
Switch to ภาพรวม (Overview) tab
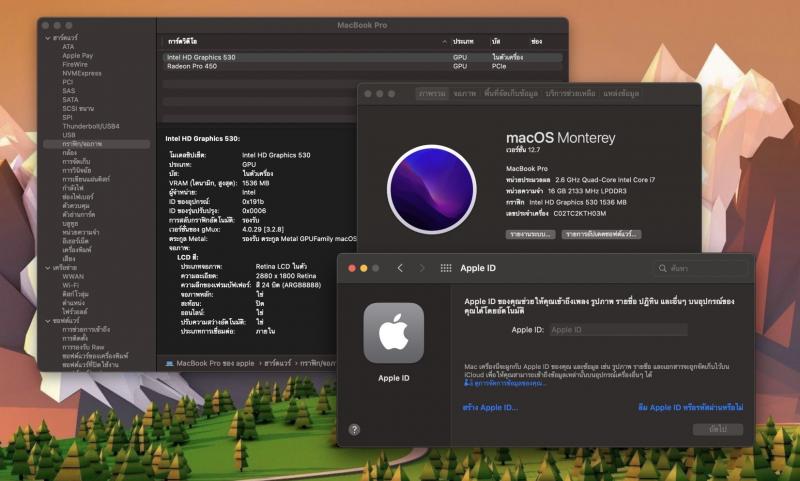point(432,93)
